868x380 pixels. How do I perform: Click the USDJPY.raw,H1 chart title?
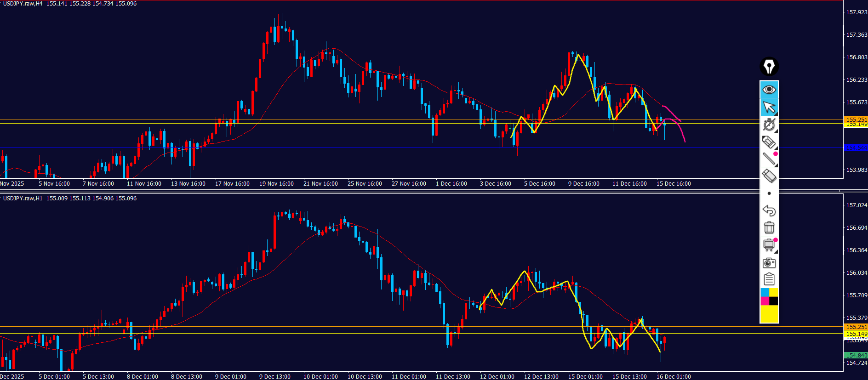pyautogui.click(x=23, y=199)
